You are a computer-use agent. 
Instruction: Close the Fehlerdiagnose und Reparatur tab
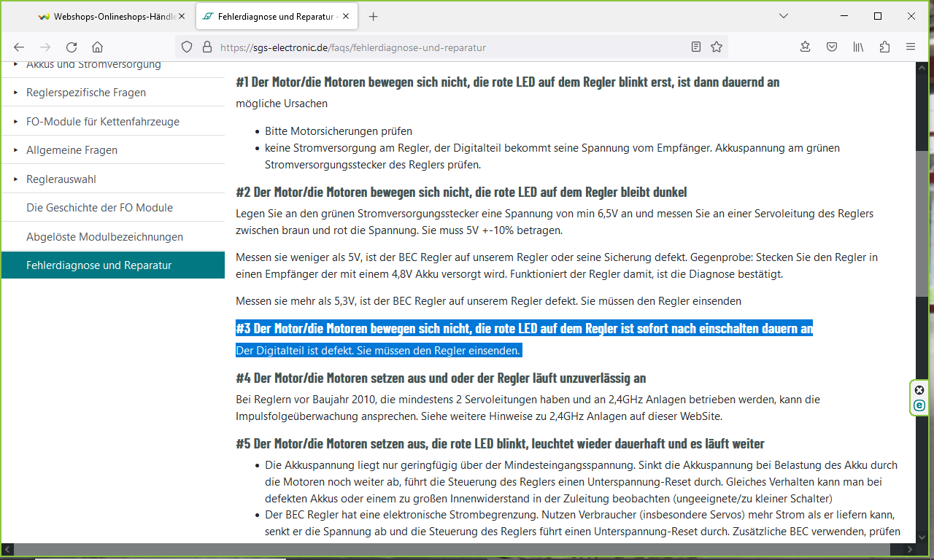click(344, 16)
